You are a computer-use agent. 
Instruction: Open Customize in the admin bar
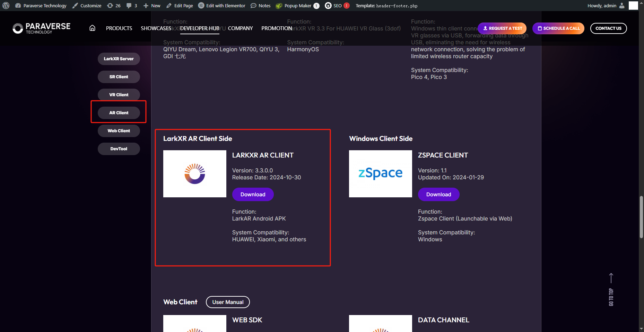87,6
